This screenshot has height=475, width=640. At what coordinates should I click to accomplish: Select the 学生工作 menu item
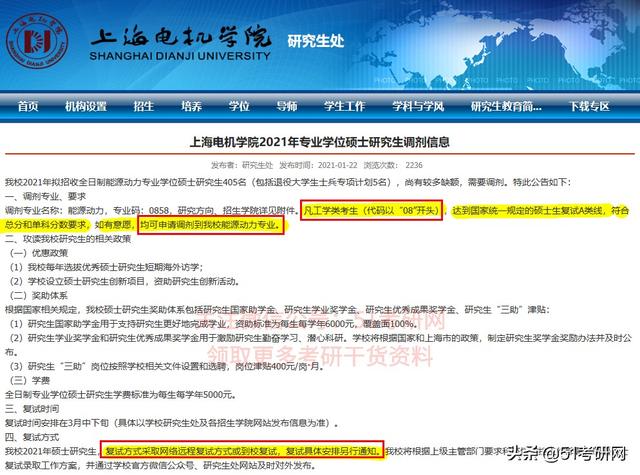pos(344,107)
